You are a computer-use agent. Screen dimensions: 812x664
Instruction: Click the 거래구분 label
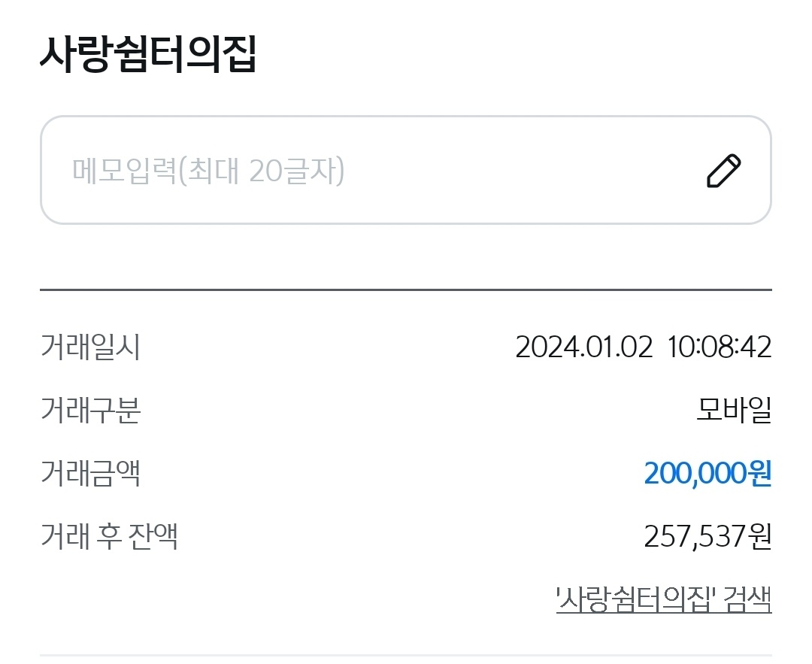[x=90, y=411]
